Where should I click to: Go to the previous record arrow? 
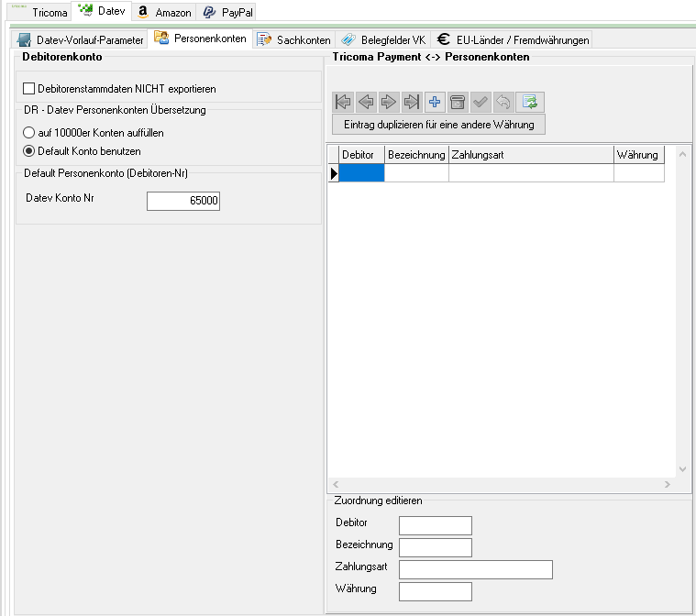point(366,102)
